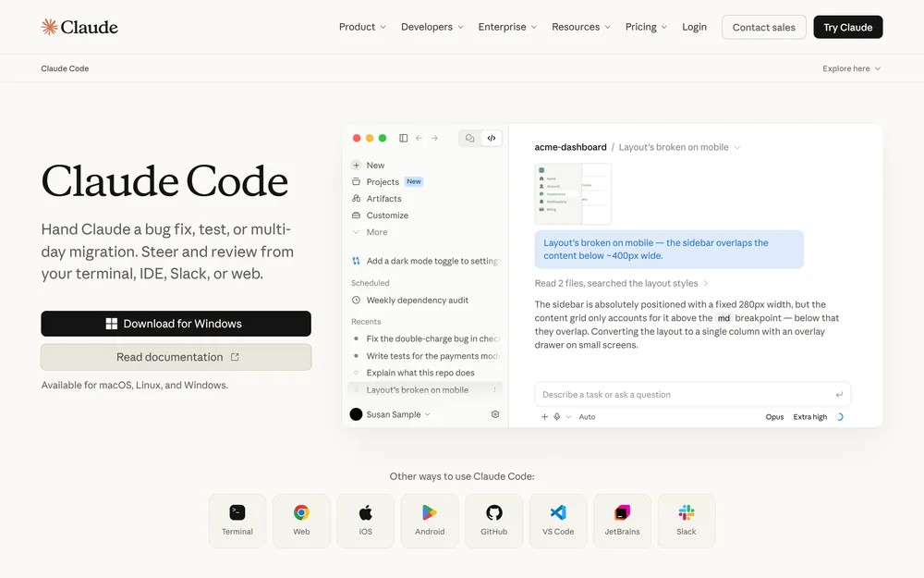Open the Explore here dropdown

(x=852, y=68)
